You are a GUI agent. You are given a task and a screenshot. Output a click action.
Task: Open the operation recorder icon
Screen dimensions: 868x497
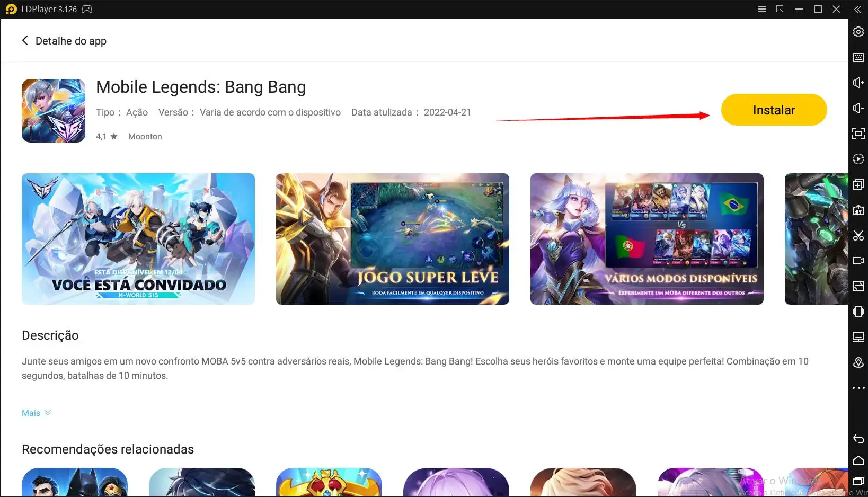point(858,159)
